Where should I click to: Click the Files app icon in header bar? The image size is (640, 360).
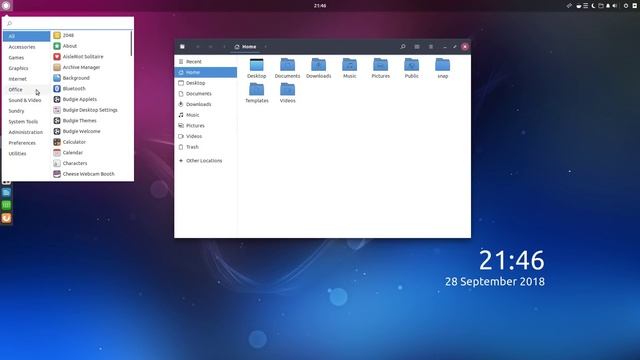pyautogui.click(x=182, y=47)
